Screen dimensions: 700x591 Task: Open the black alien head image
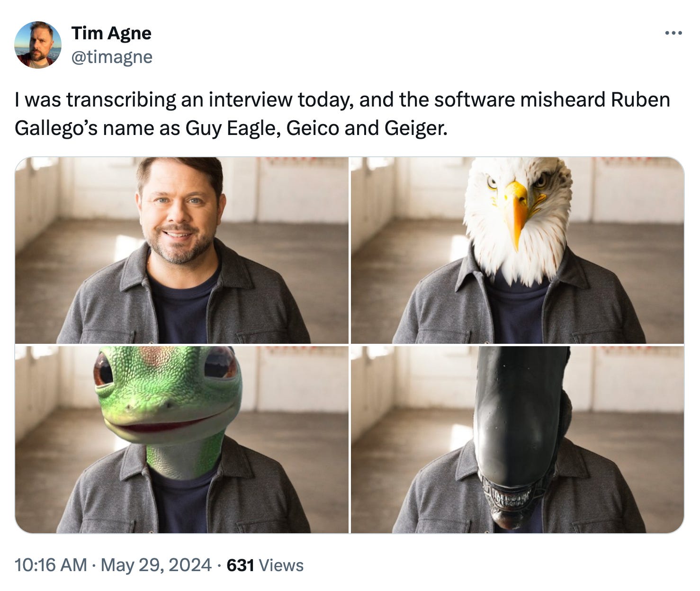coord(518,439)
